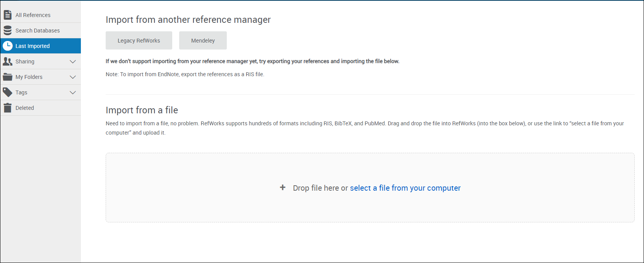Go to Search Databases in sidebar
Viewport: 644px width, 263px height.
(38, 31)
